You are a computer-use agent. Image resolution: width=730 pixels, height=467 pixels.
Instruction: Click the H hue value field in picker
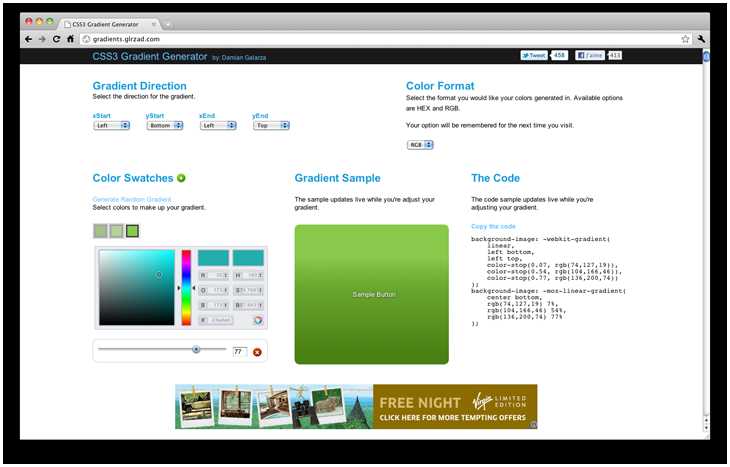click(249, 276)
